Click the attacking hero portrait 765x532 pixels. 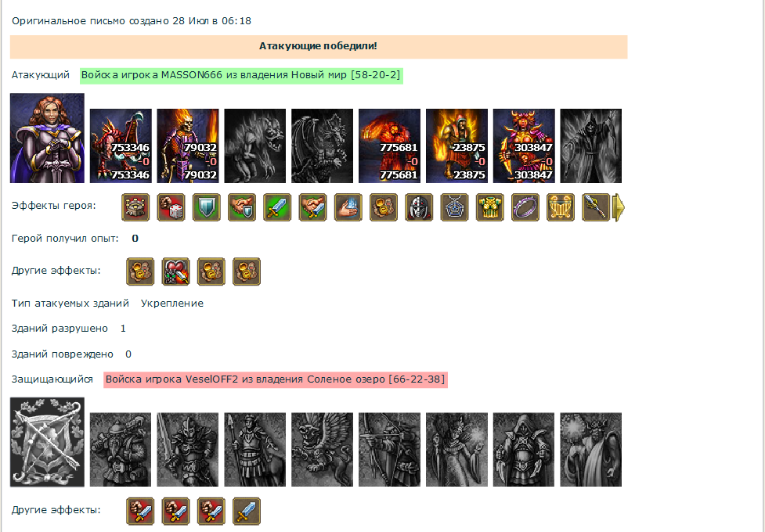(x=47, y=138)
